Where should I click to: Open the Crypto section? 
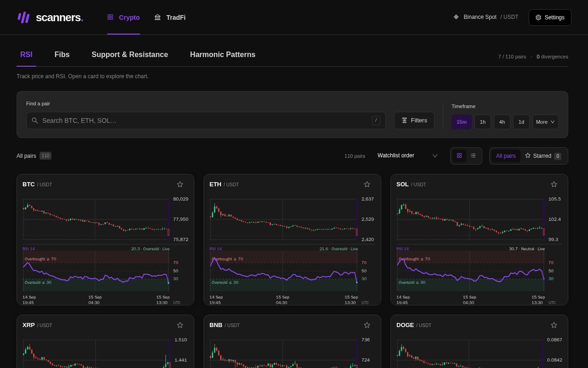point(124,17)
